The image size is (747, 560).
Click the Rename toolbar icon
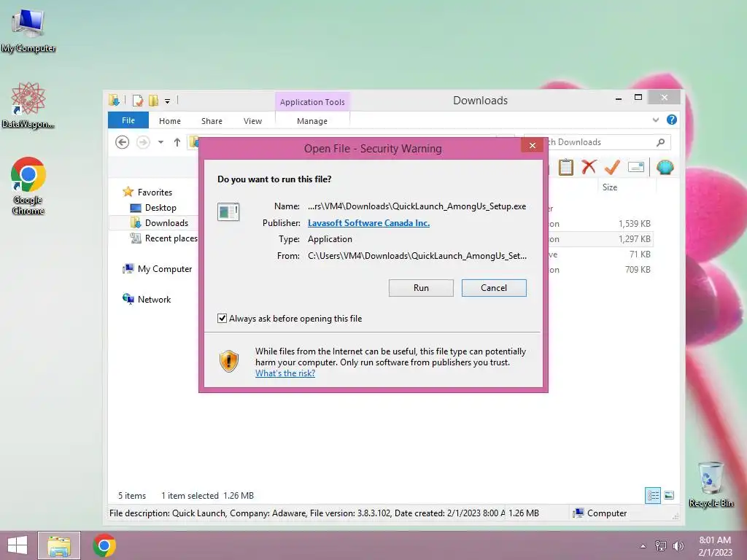click(636, 167)
